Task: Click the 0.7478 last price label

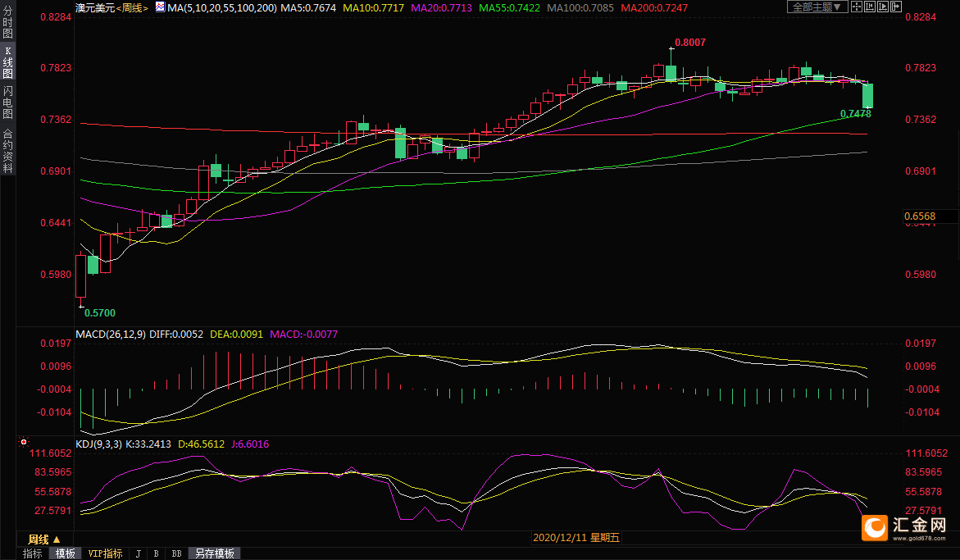Action: 855,114
